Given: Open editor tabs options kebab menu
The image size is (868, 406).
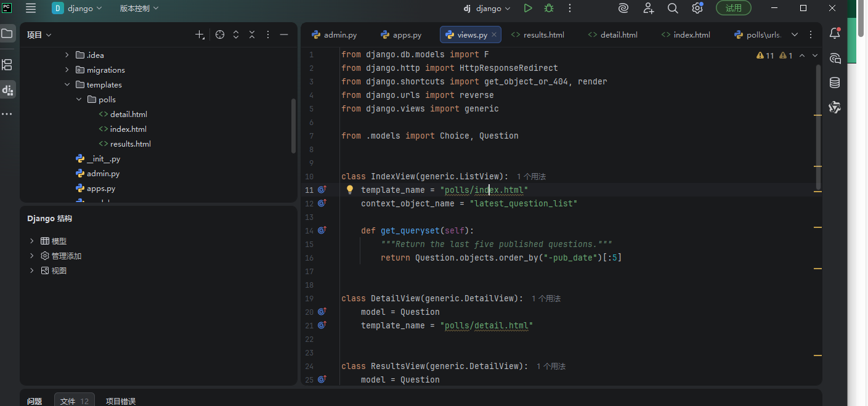Looking at the screenshot, I should point(811,35).
